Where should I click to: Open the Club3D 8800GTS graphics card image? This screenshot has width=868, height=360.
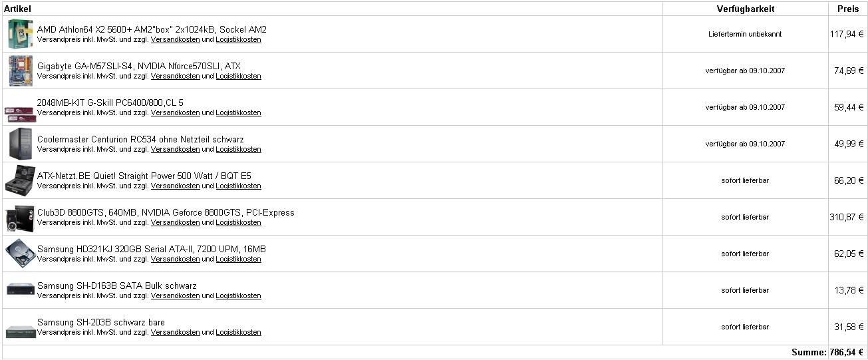[20, 217]
